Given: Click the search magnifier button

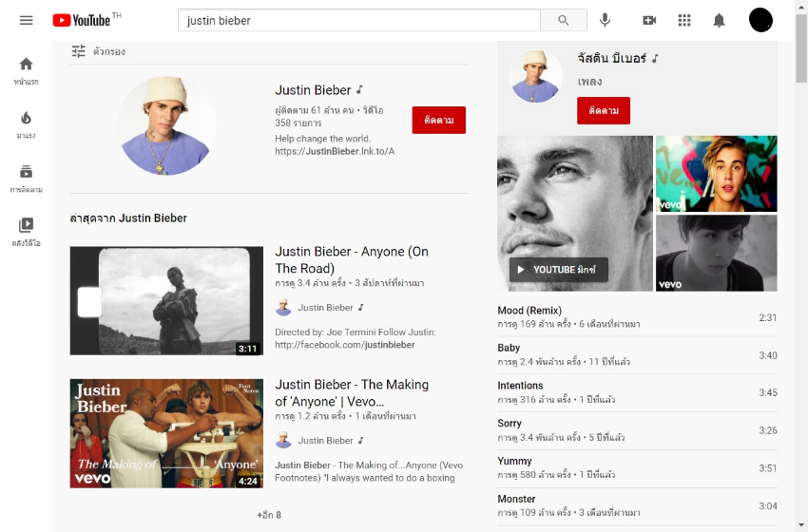Looking at the screenshot, I should tap(564, 20).
